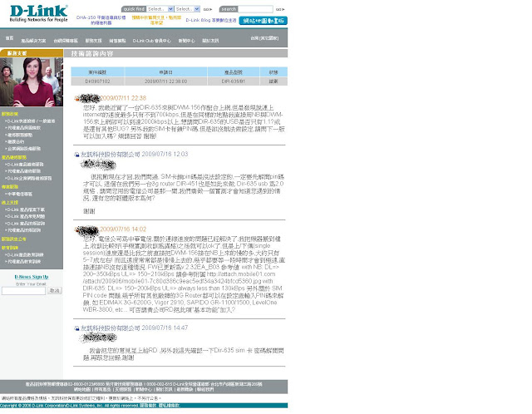Click the blue 網站地圖動畫版 banner button

coord(263,21)
